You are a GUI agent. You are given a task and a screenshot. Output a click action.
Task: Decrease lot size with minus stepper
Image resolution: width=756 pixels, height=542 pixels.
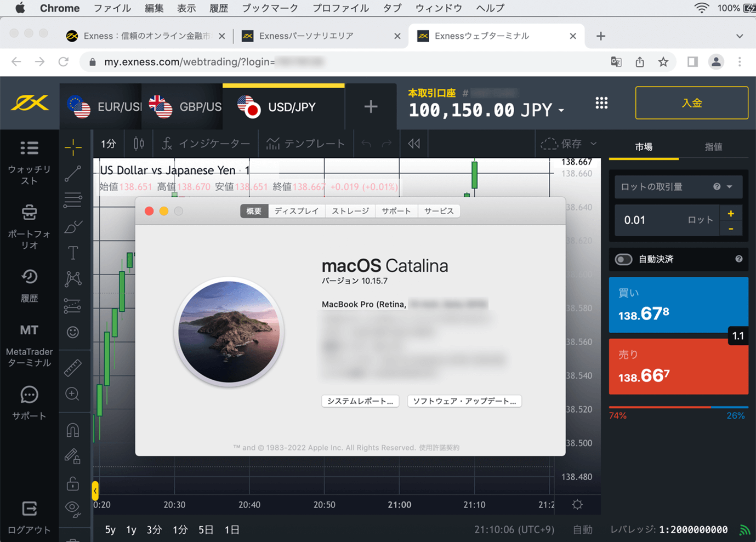(x=731, y=229)
